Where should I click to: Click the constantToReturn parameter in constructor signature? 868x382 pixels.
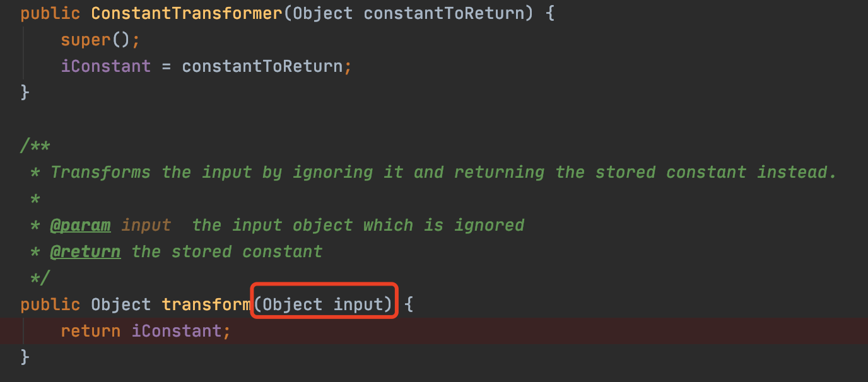(x=443, y=13)
